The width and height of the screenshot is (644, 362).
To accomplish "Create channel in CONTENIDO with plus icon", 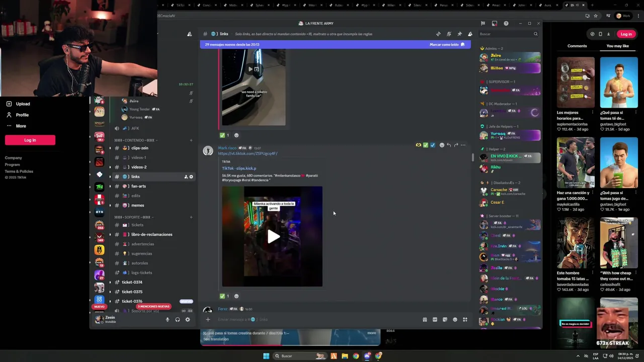I will 191,140.
